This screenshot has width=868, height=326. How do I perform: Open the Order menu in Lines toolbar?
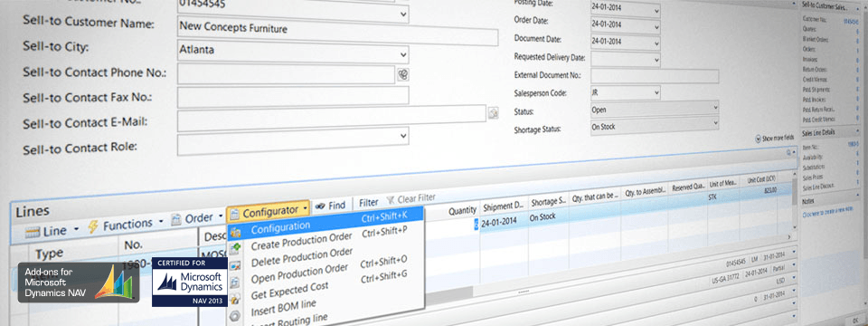197,218
